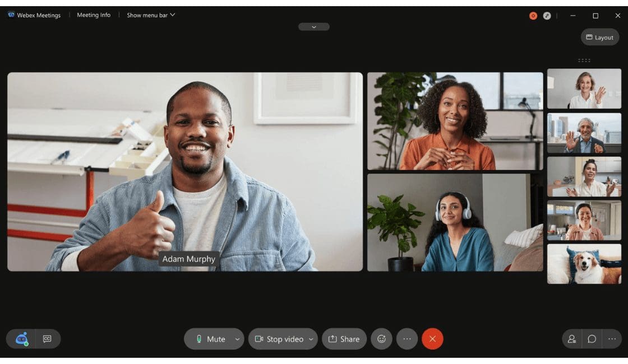Click the grey key icon in the title bar

547,16
